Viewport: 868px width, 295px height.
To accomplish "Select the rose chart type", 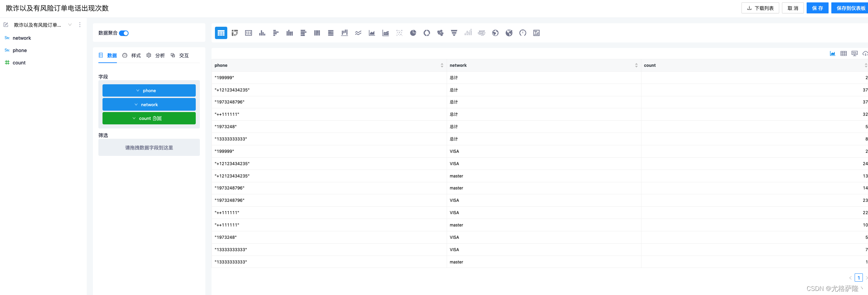I will tap(441, 33).
